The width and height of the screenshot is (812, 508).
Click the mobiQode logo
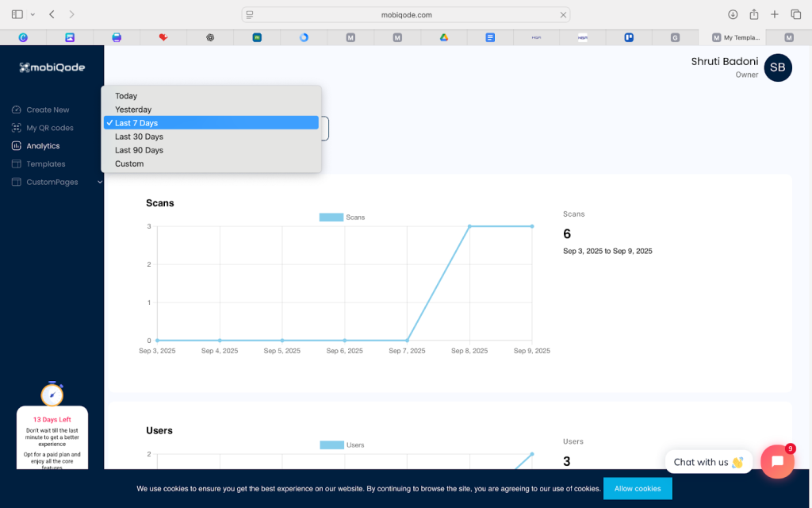coord(52,67)
